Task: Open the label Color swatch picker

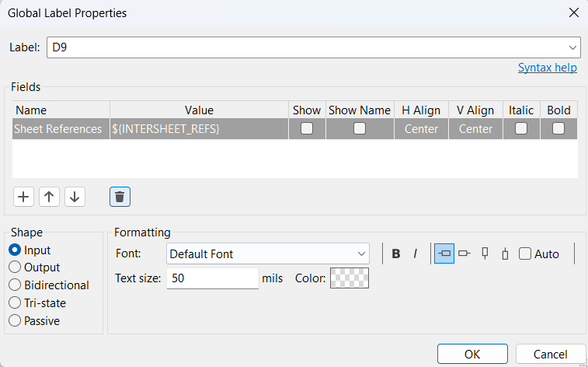Action: [x=350, y=278]
